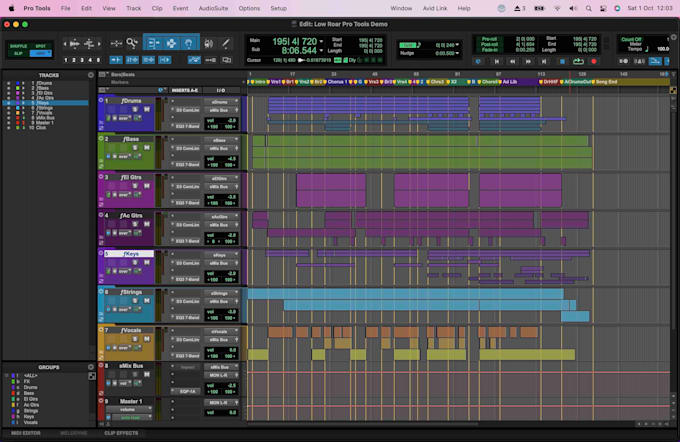Viewport: 680px width, 442px height.
Task: Toggle Count Off in transport
Action: point(631,39)
